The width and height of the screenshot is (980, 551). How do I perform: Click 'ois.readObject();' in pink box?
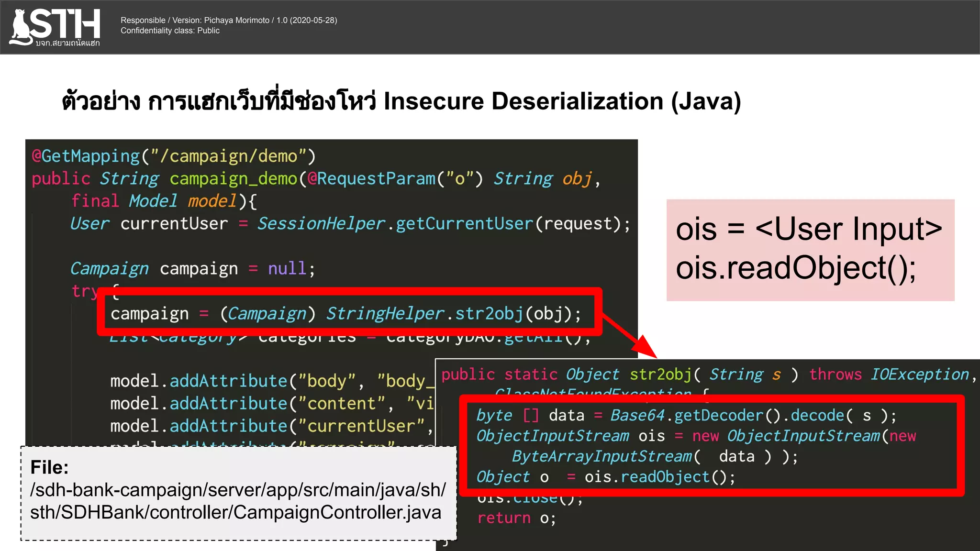point(796,267)
